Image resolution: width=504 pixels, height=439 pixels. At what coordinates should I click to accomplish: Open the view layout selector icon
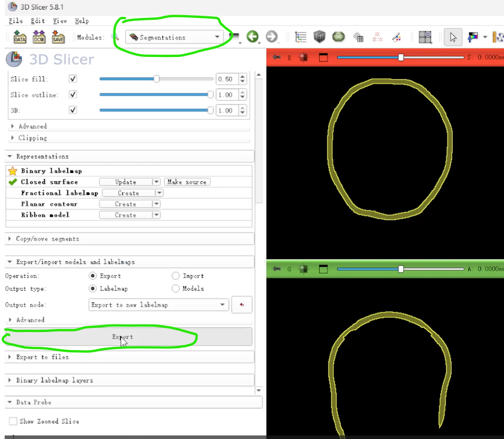425,37
